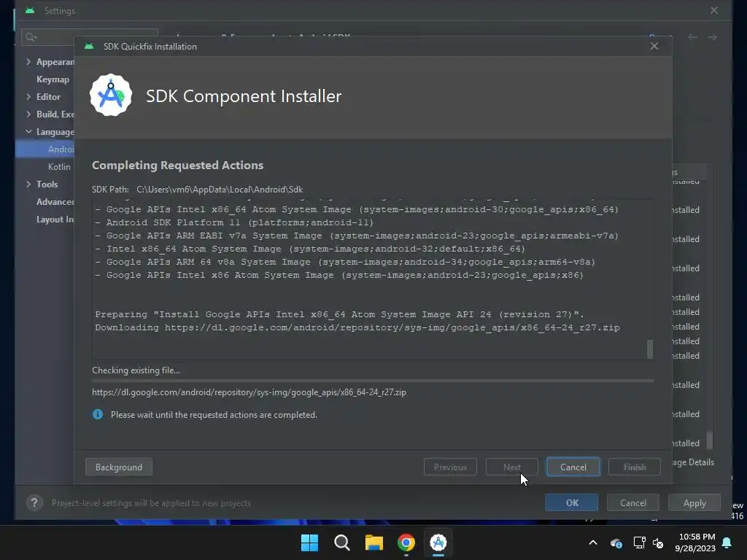747x560 pixels.
Task: Click the Android icon in Settings title bar
Action: 30,10
